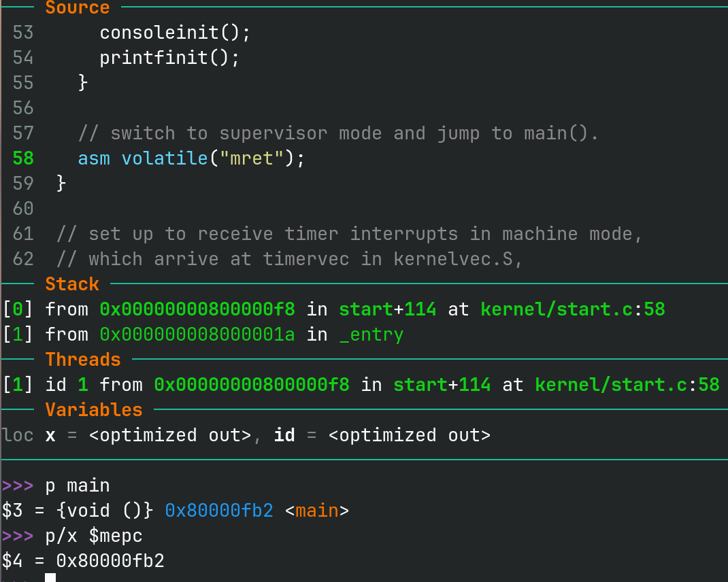The height and width of the screenshot is (582, 728).
Task: Click the $4 mepc result value
Action: [110, 561]
